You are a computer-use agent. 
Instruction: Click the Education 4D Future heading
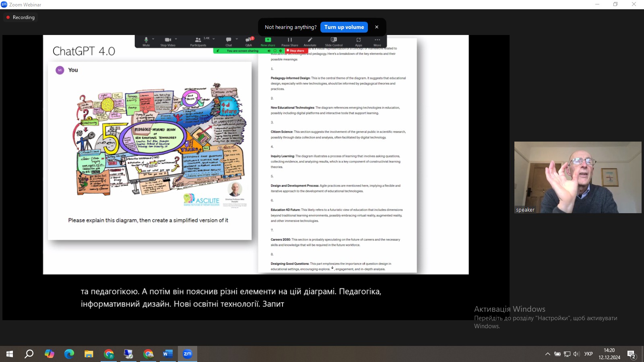tap(285, 210)
